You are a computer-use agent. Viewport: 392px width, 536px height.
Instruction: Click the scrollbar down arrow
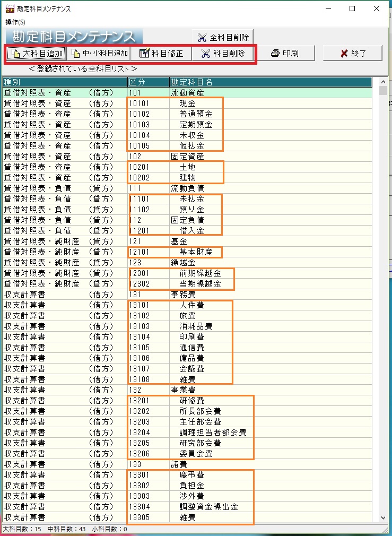(x=384, y=518)
